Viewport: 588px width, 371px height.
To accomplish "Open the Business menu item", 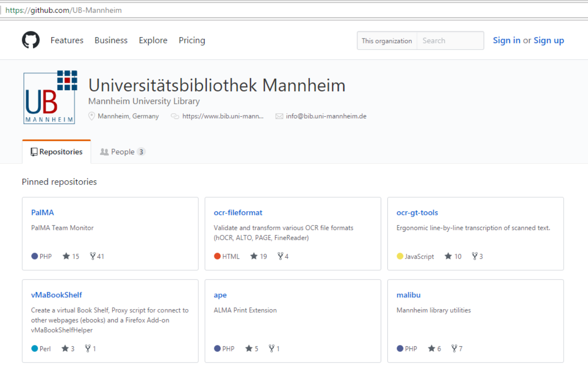I will point(111,40).
